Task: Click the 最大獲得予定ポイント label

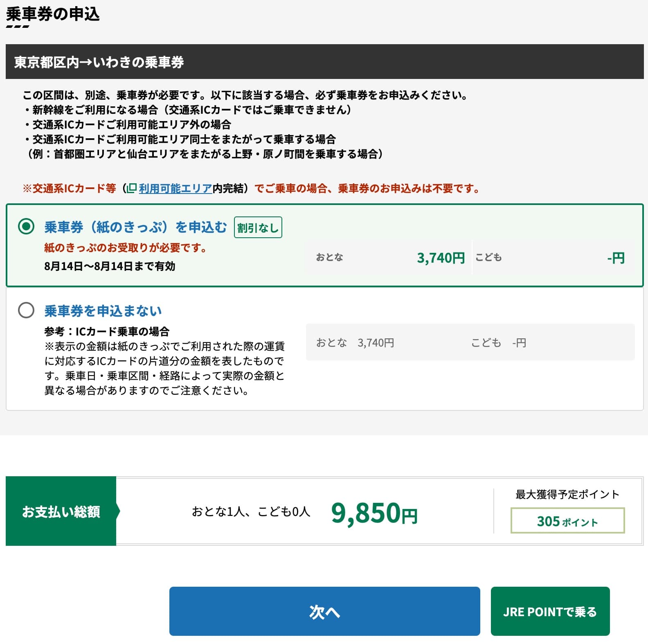Action: 567,494
